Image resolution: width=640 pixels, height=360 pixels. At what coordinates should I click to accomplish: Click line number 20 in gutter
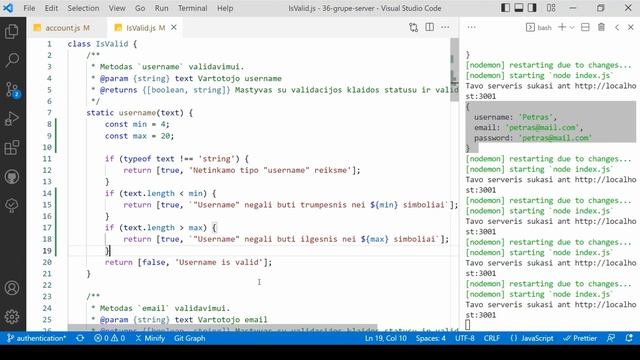pos(47,262)
